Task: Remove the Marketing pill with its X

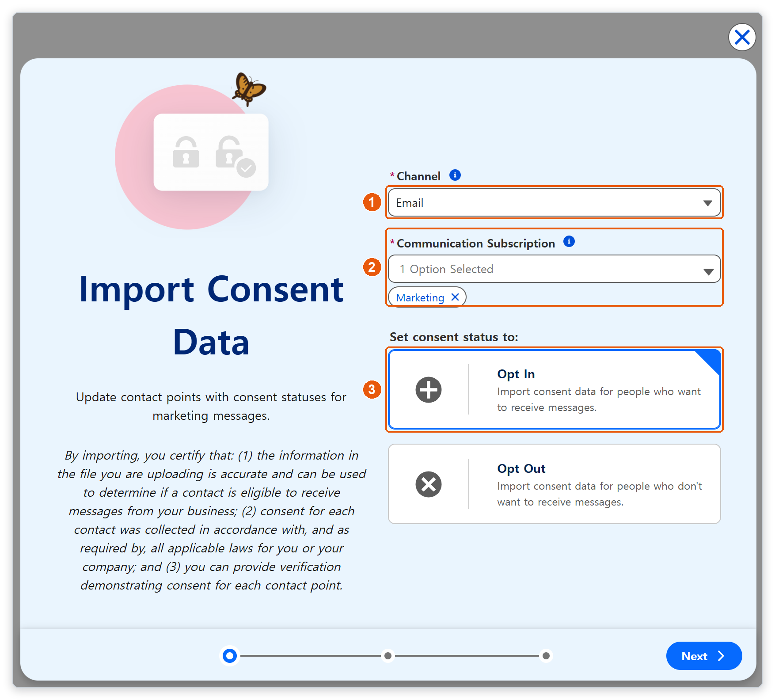Action: pos(455,297)
